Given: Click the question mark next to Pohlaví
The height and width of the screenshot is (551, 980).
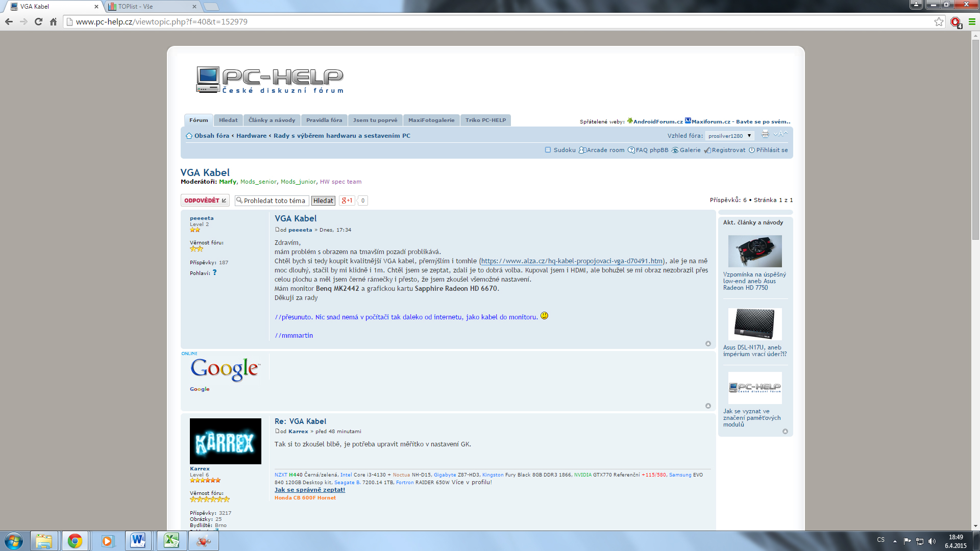Looking at the screenshot, I should pos(214,272).
